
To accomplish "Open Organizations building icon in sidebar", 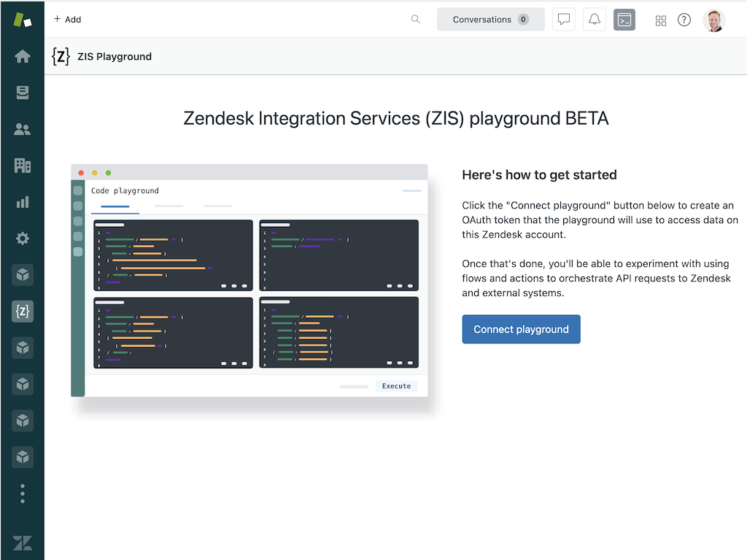I will click(23, 166).
